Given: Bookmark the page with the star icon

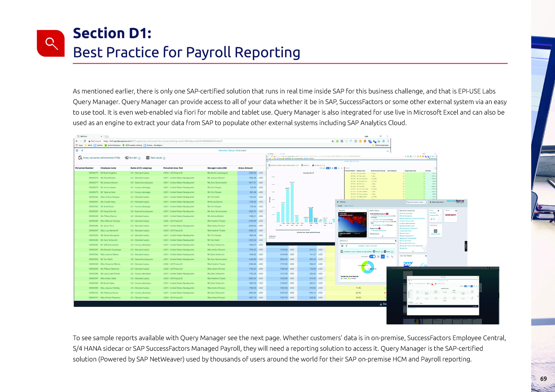Looking at the screenshot, I should pyautogui.click(x=333, y=141).
